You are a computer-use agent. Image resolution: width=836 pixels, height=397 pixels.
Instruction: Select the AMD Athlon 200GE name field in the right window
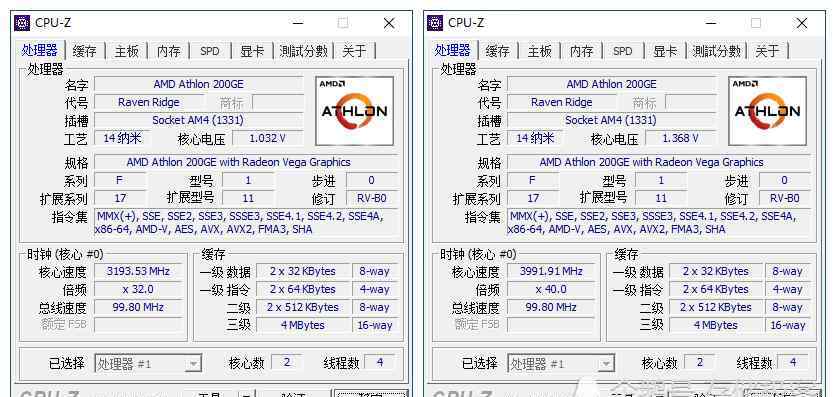(612, 84)
